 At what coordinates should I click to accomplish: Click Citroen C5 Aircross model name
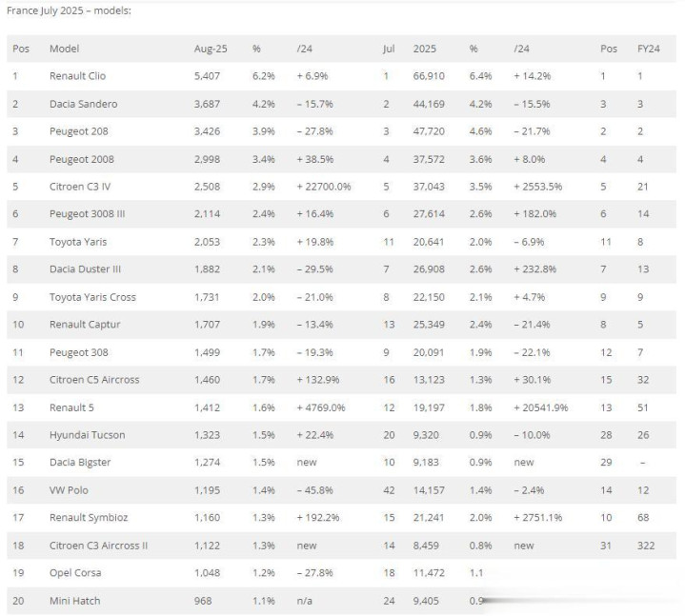tap(94, 380)
